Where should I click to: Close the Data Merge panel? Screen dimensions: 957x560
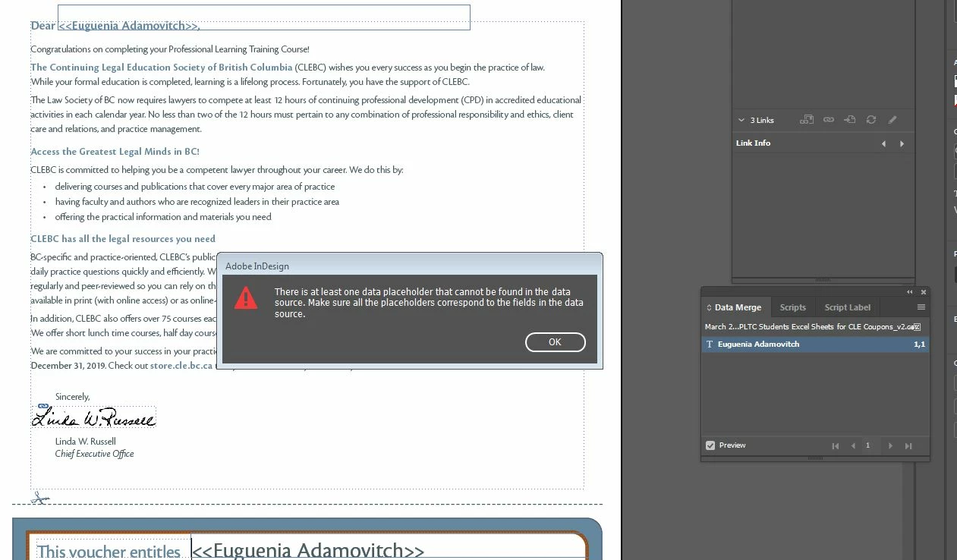tap(924, 292)
